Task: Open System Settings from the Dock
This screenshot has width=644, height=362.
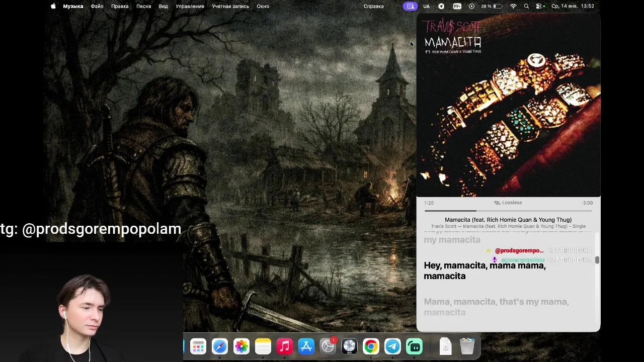Action: pos(328,346)
